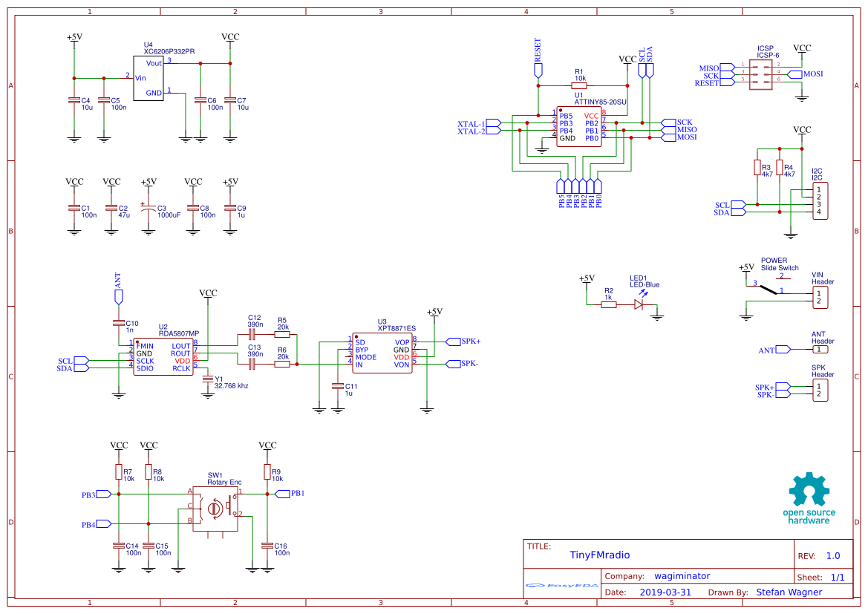Select the XPT8871ES amplifier symbol U3

click(x=382, y=354)
